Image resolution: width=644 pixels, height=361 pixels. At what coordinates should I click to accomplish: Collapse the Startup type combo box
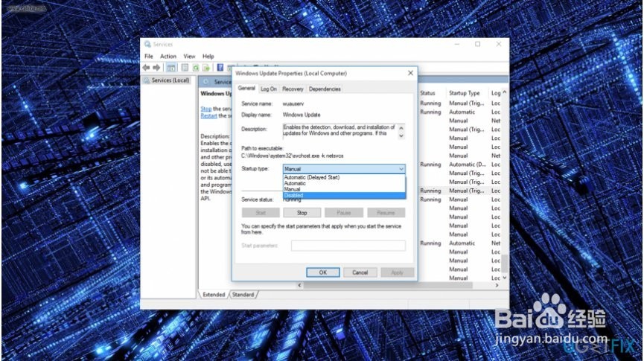tap(401, 169)
